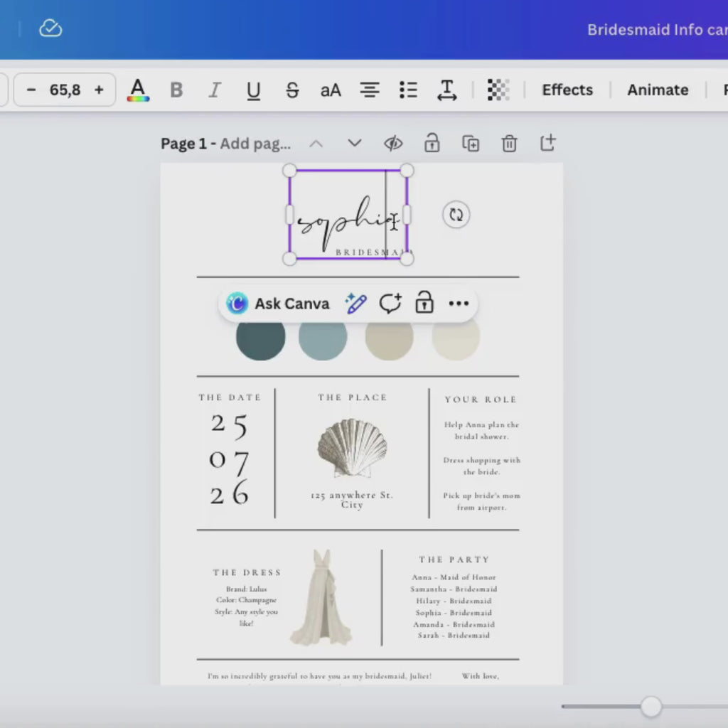Open the text color picker
The width and height of the screenshot is (728, 728).
[x=138, y=90]
